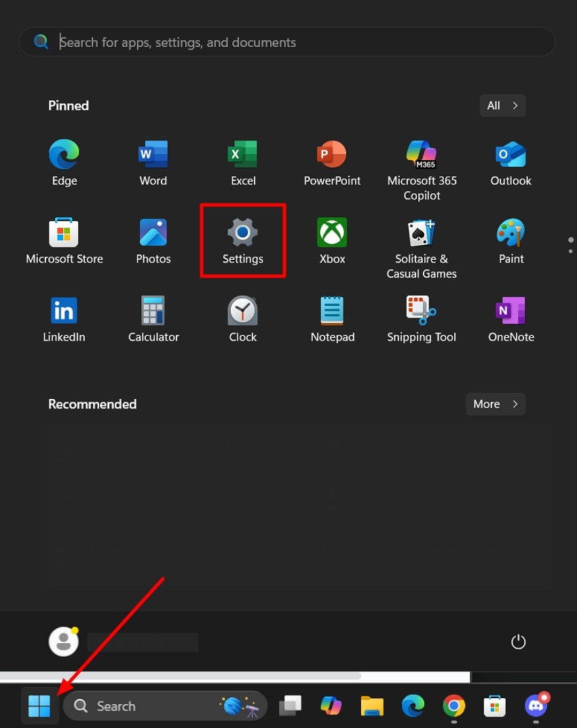Open the Clock app
Image resolution: width=577 pixels, height=728 pixels.
coord(242,310)
